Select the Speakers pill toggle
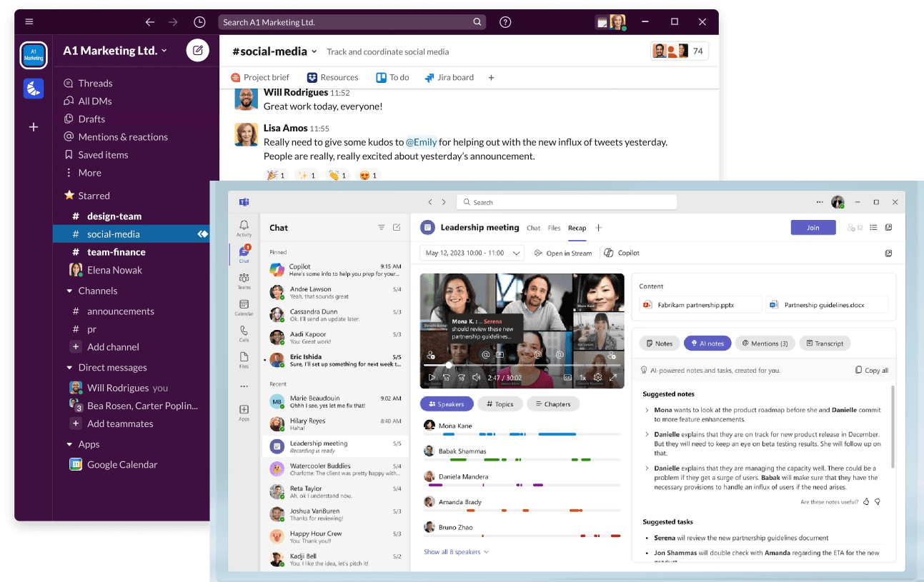924x582 pixels. 446,404
